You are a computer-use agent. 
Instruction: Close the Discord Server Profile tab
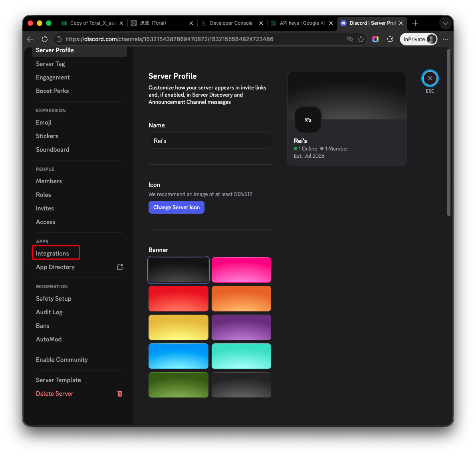coord(401,23)
